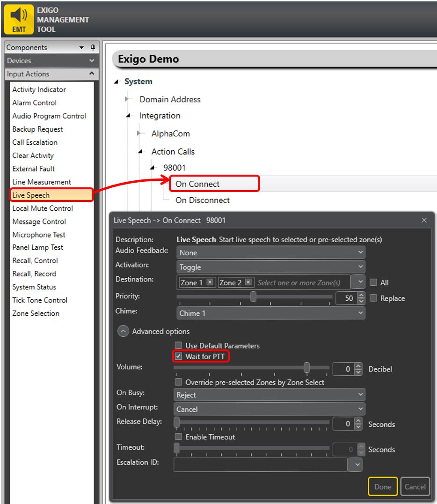Select Backup Request input action
The image size is (437, 504).
[x=37, y=129]
